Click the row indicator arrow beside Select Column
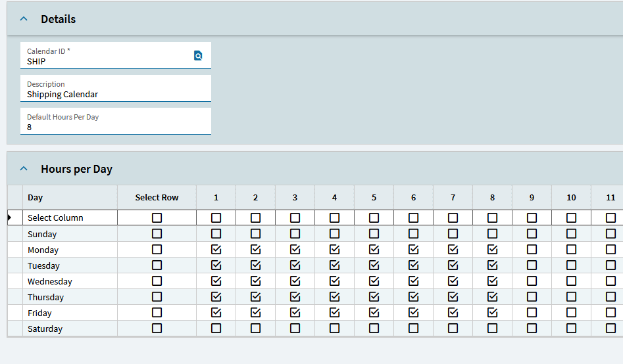 (x=9, y=217)
